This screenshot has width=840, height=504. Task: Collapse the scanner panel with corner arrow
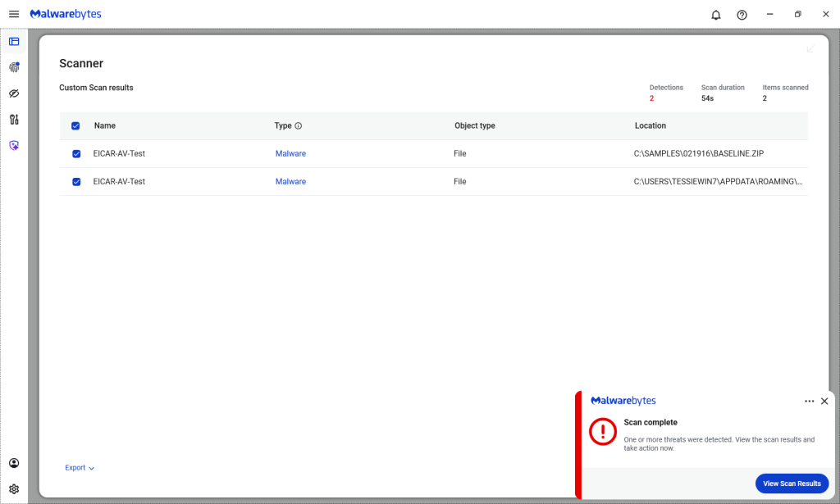click(810, 49)
